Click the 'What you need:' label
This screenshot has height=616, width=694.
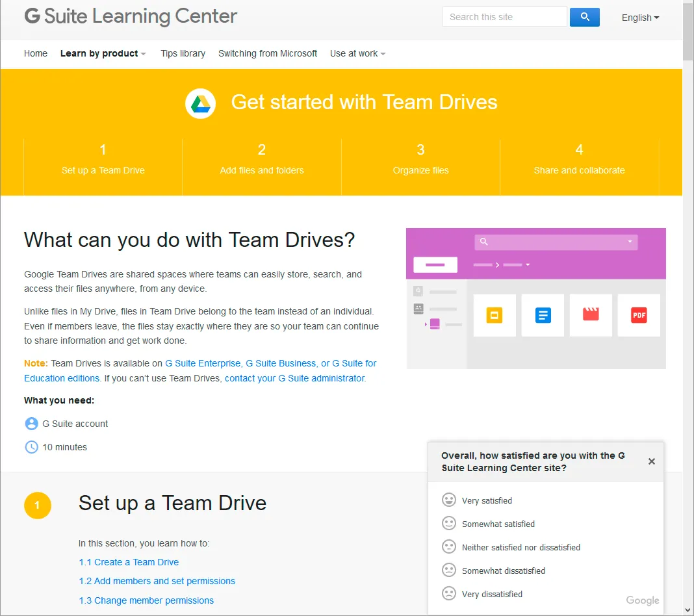59,400
